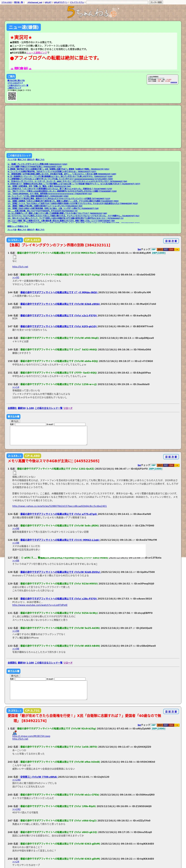The height and width of the screenshot is (868, 186).
Task: Focus 名前 field under ブレイキングダウン thread
Action: [x=30, y=425]
